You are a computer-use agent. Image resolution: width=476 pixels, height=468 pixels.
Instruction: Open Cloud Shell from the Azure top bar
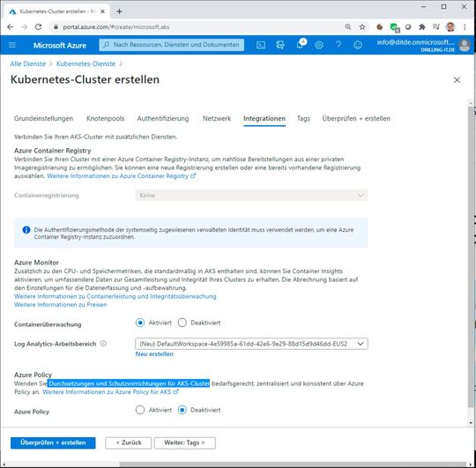click(261, 45)
